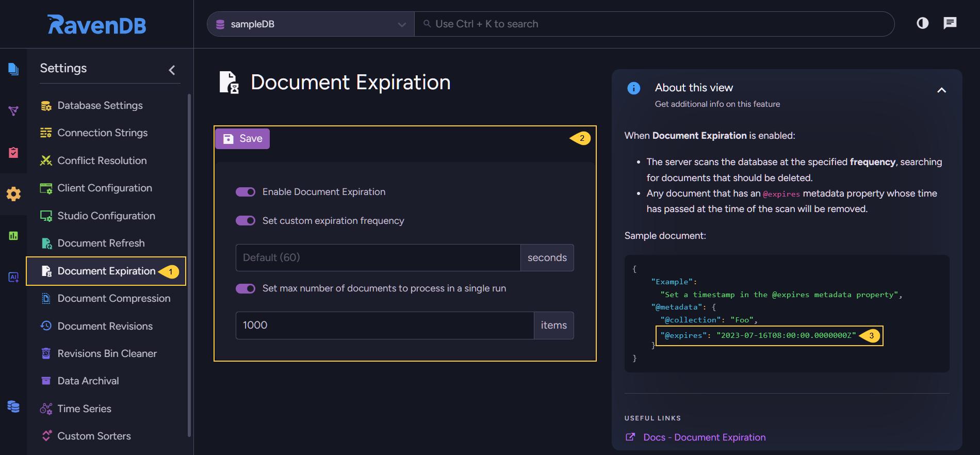Screen dimensions: 980x455
Task: Open the Indexes section icon in rail
Action: click(x=13, y=110)
